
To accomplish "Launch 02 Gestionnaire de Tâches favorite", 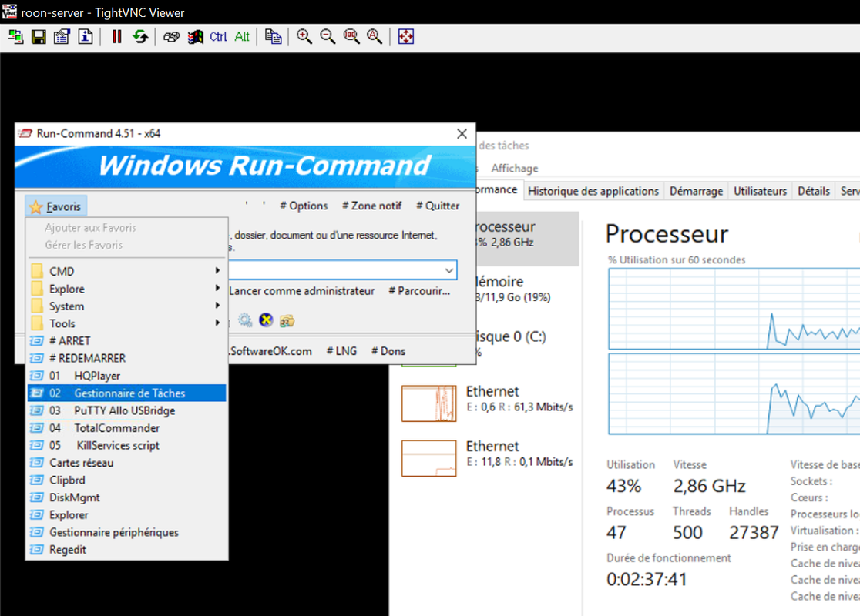I will (126, 393).
